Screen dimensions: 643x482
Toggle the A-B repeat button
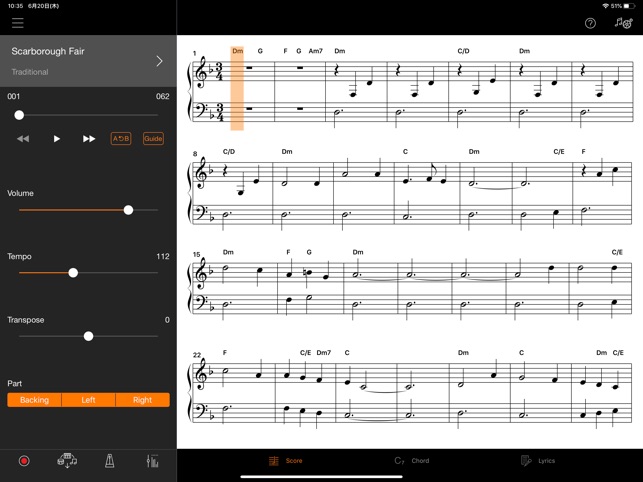pos(121,139)
